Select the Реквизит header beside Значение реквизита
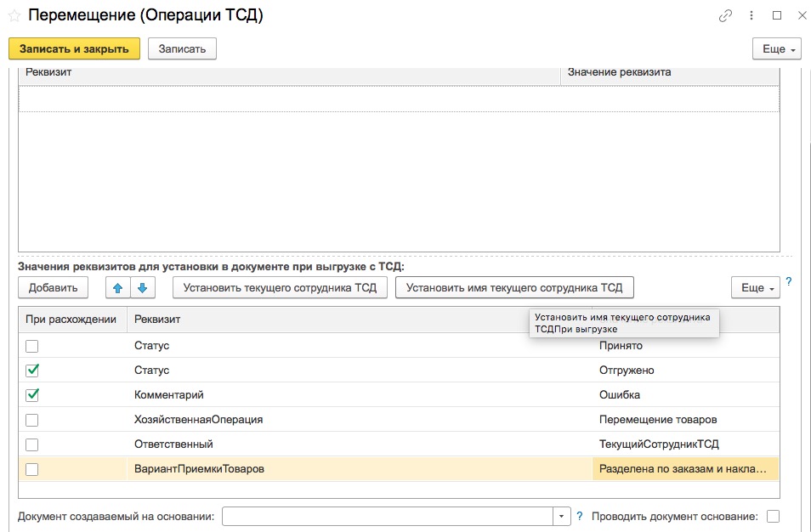Viewport: 811px width, 532px height. click(x=290, y=72)
